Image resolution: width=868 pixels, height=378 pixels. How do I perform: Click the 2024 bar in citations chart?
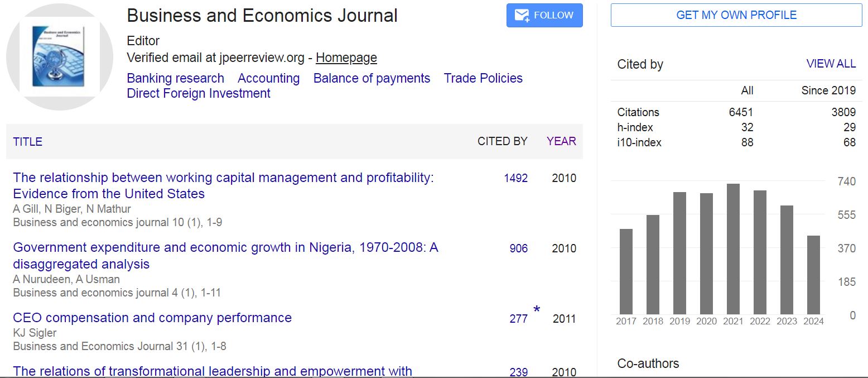(x=813, y=275)
